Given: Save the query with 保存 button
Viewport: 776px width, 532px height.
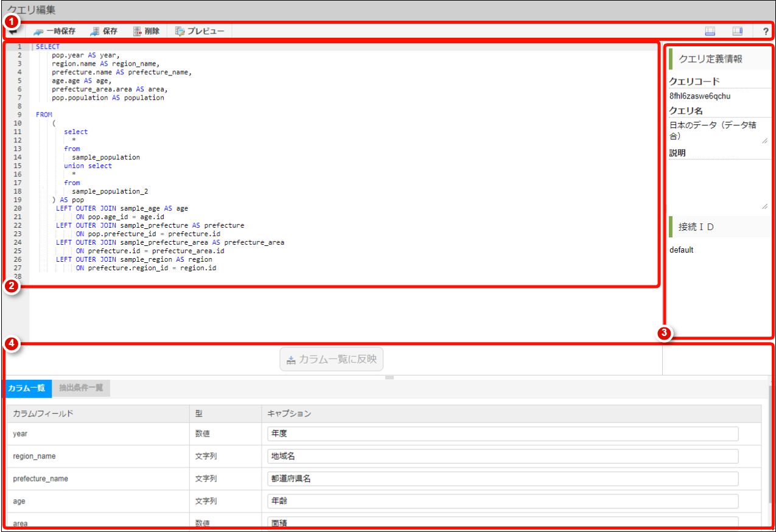Looking at the screenshot, I should [104, 31].
